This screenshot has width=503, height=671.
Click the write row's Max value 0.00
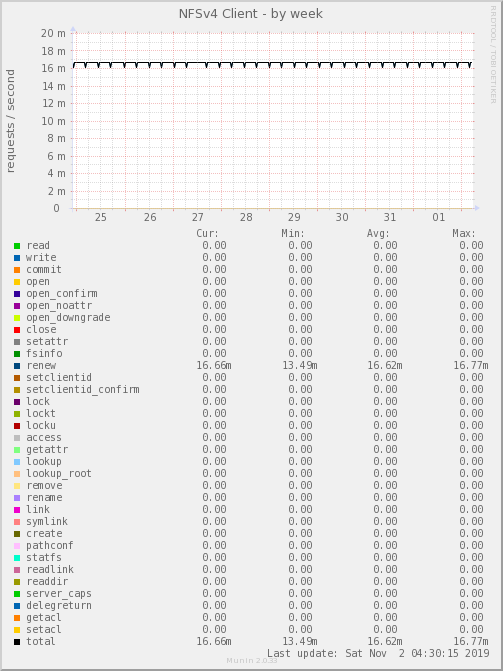pos(471,258)
